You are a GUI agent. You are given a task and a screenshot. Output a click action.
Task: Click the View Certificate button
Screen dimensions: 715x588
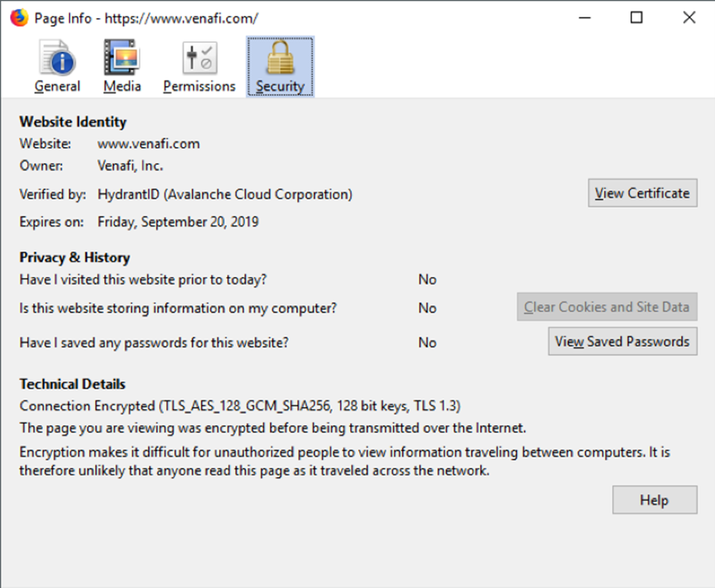(x=642, y=193)
